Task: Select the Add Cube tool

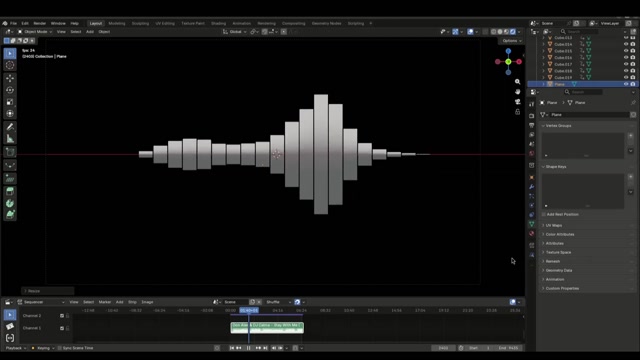Action: pos(10,152)
